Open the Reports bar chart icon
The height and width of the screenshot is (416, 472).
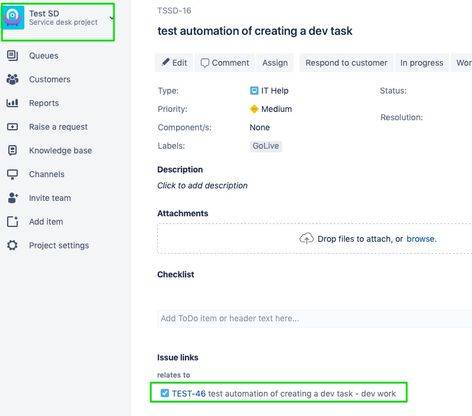click(x=12, y=103)
